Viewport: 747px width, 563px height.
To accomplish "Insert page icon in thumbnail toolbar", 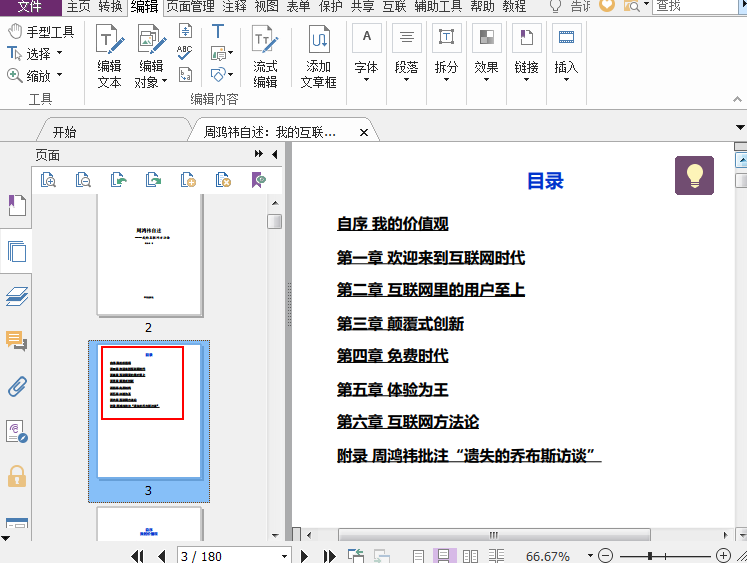I will point(188,180).
